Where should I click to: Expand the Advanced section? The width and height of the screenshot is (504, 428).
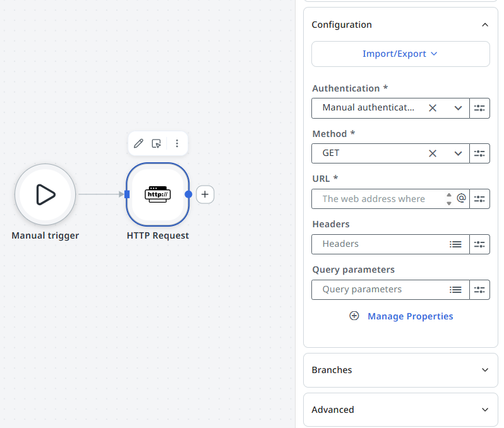click(x=485, y=410)
